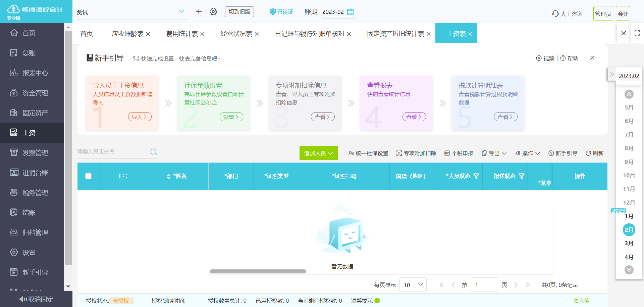Check the select-all checkbox in the table header
Screen dimensions: 644x307
click(89, 176)
